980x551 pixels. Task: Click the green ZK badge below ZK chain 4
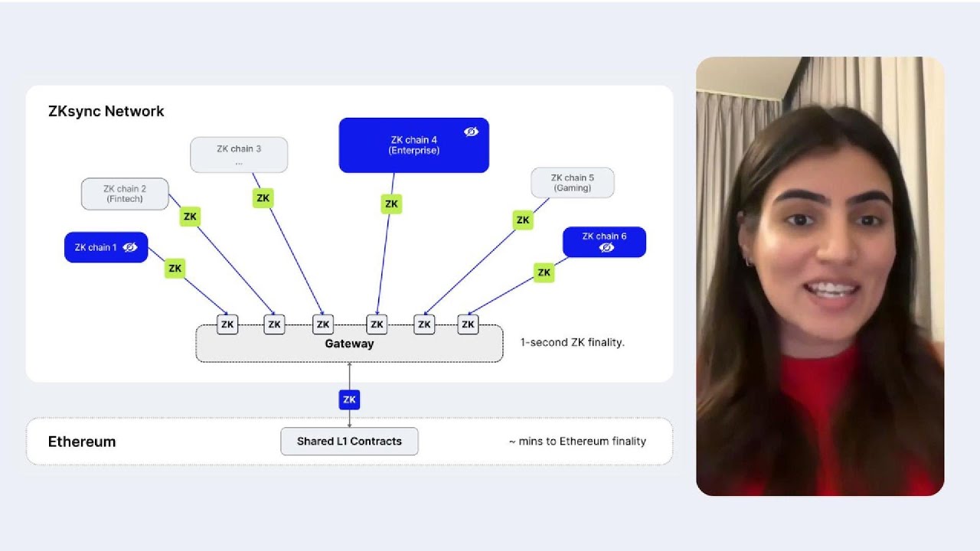click(x=391, y=204)
